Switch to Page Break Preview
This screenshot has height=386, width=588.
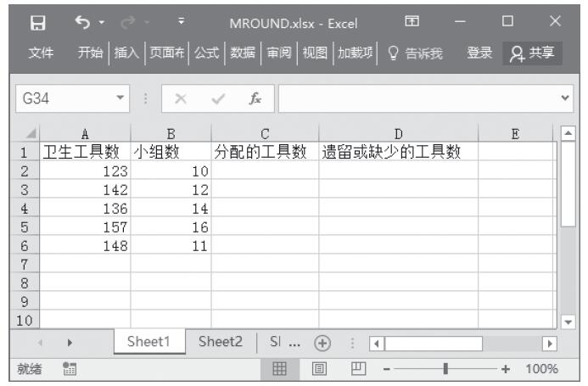pos(356,369)
